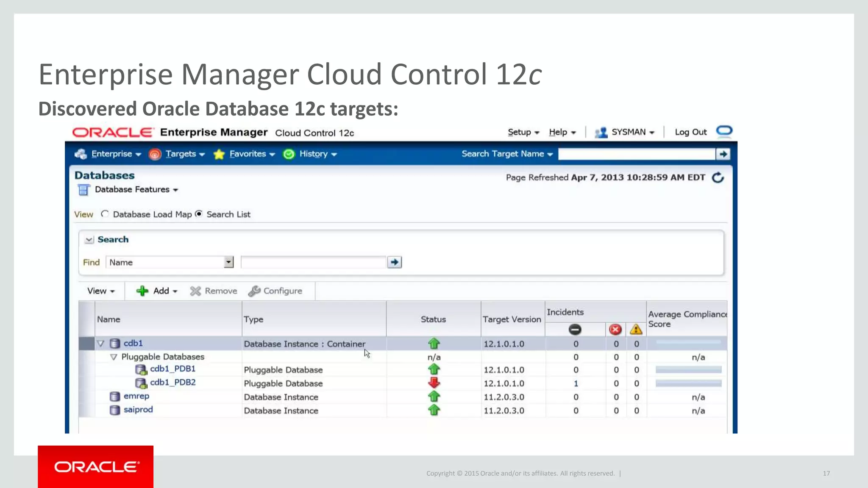Click the Favorites star icon
868x488 pixels.
(x=219, y=154)
